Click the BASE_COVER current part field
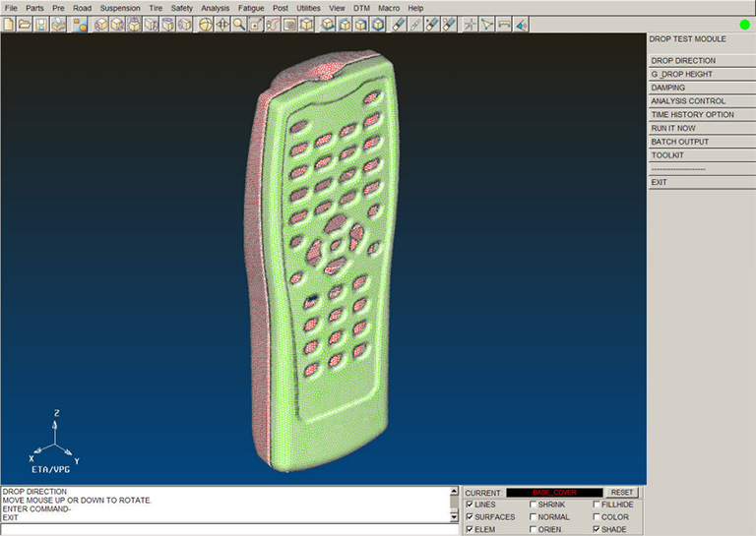The width and height of the screenshot is (756, 536). tap(554, 493)
